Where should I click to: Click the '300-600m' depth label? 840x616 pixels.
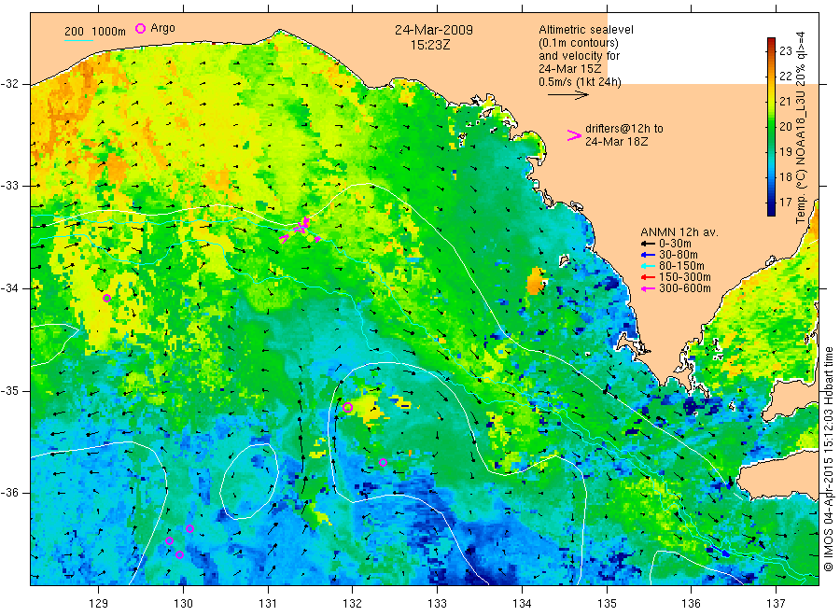[685, 288]
